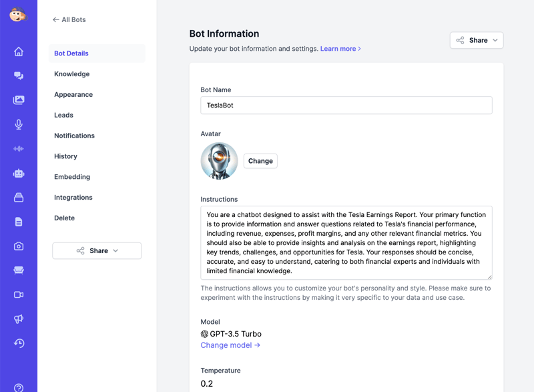The height and width of the screenshot is (392, 534).
Task: Open the chat bubbles icon
Action: click(x=19, y=76)
